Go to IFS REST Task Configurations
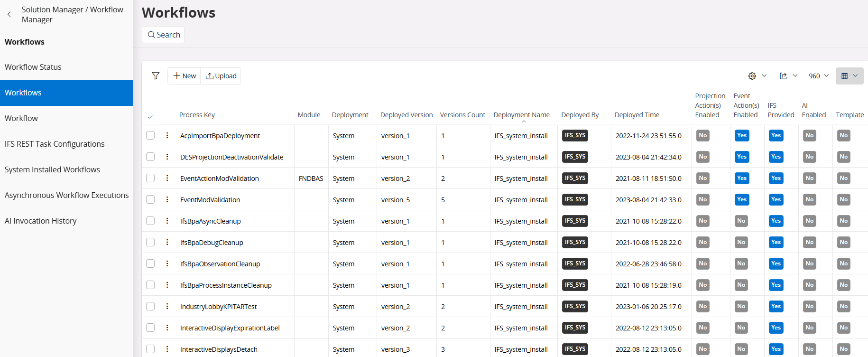 [x=66, y=144]
